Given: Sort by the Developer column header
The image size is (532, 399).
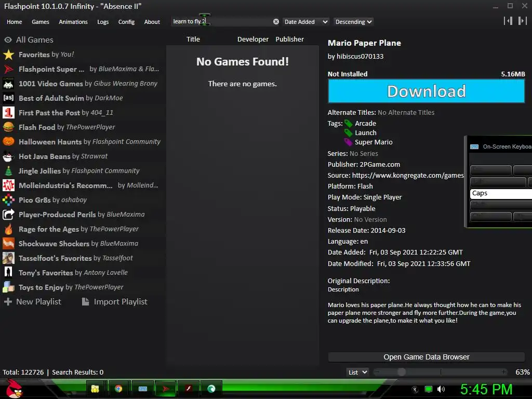Looking at the screenshot, I should coord(253,39).
